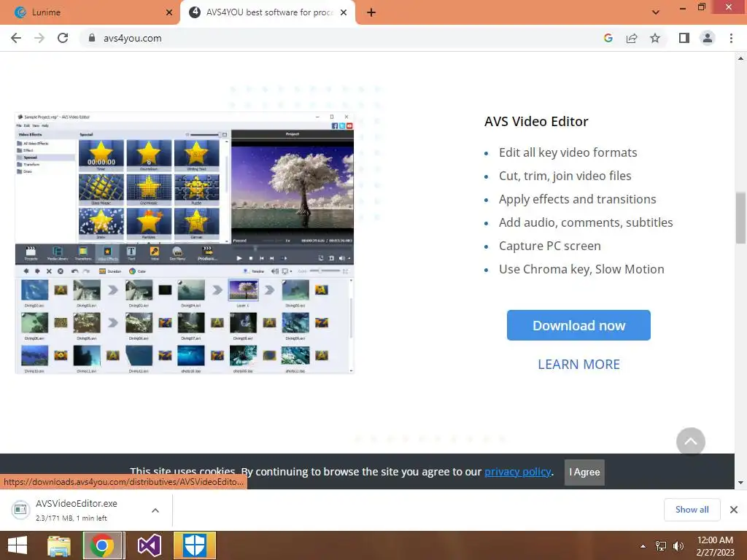Viewport: 747px width, 560px height.
Task: Switch to the Lunime tab
Action: coord(90,12)
